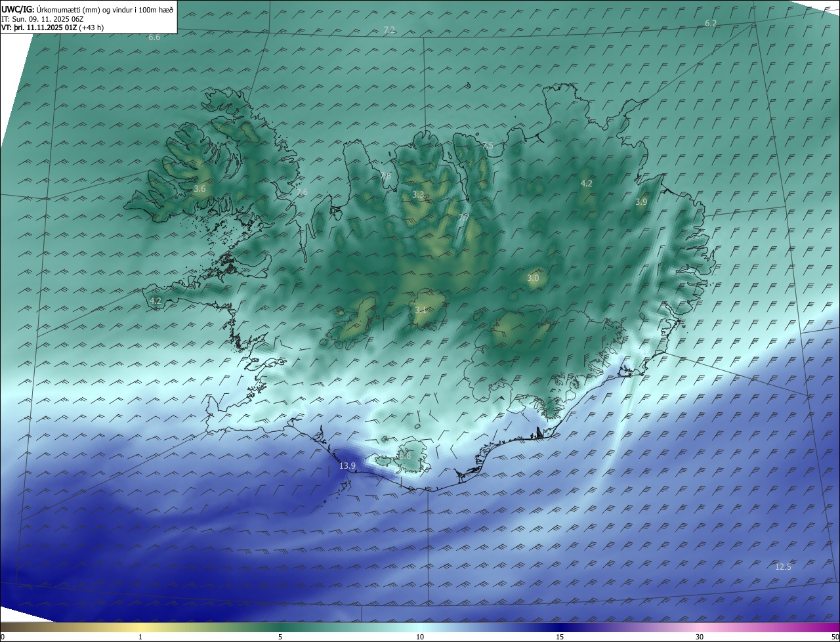Select the 3.1 value label

(x=421, y=310)
